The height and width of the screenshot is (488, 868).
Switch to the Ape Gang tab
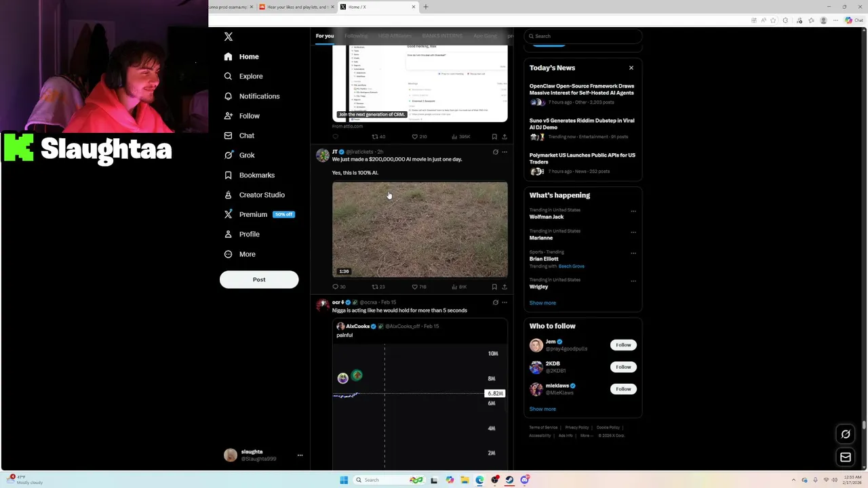coord(485,36)
